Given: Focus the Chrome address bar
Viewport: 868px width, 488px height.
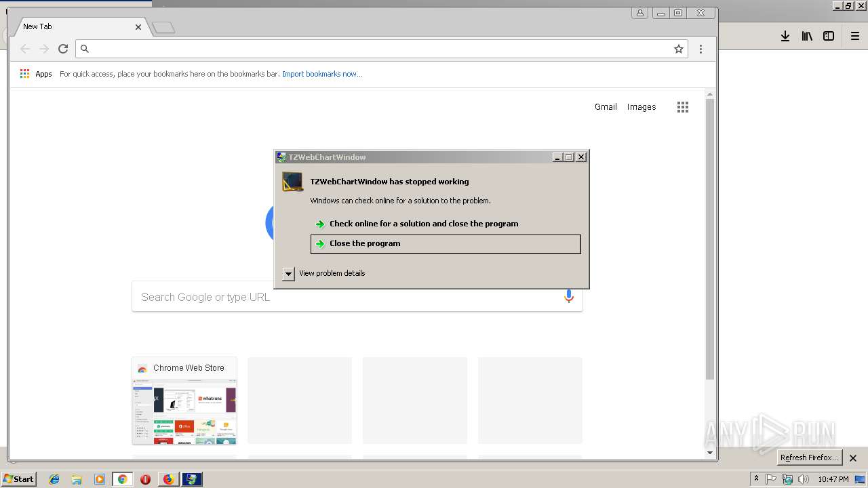Looking at the screenshot, I should point(382,49).
